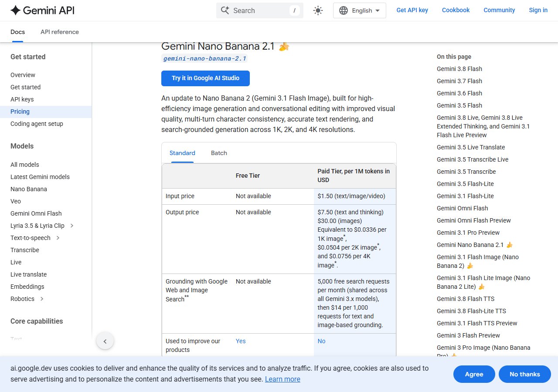Jump to Gemini 3.1 Flash Lite Image section
This screenshot has height=392, width=558.
click(x=483, y=282)
